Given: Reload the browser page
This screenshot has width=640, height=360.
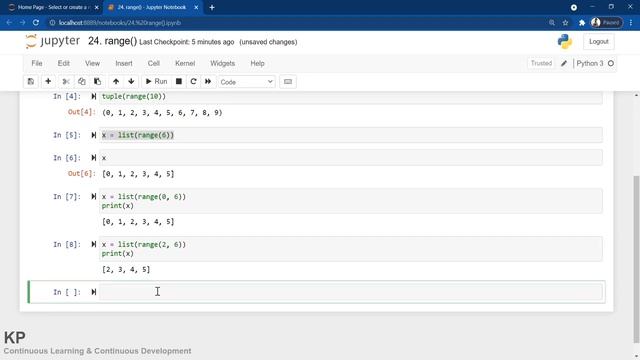Looking at the screenshot, I should click(x=36, y=23).
